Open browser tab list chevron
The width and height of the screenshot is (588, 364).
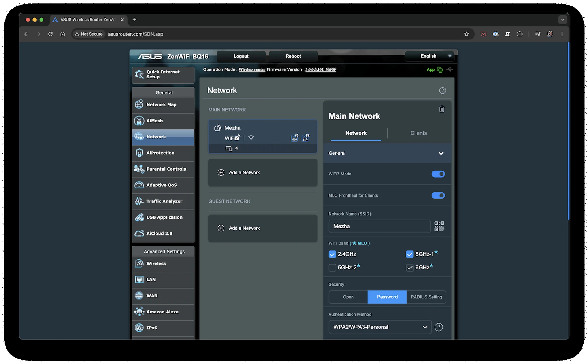562,20
